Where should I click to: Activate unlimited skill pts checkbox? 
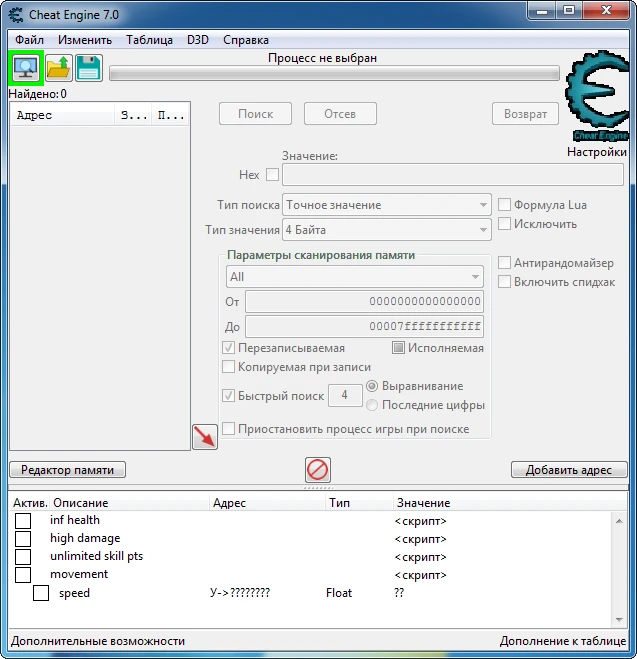[x=23, y=556]
